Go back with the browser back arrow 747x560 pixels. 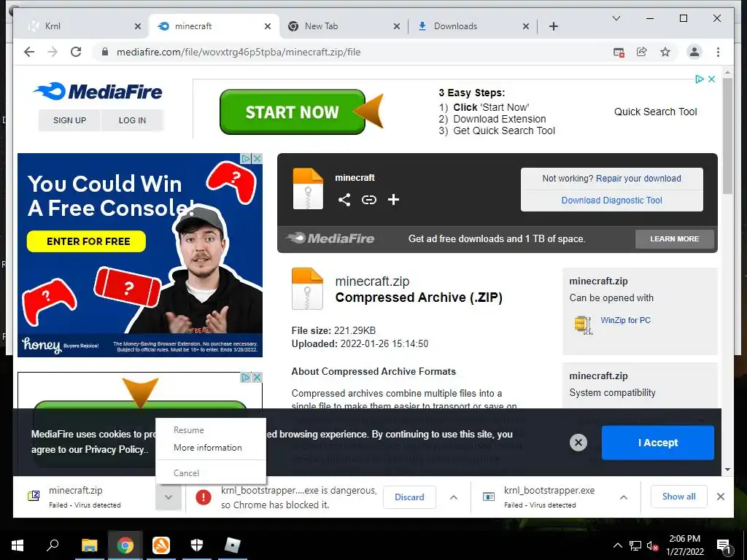pyautogui.click(x=29, y=52)
